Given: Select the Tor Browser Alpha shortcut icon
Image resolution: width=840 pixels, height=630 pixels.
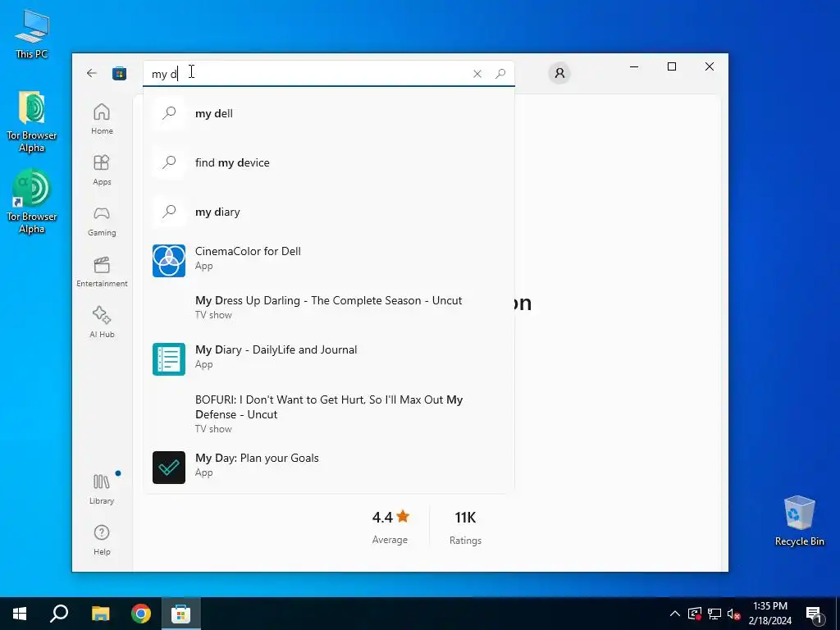Looking at the screenshot, I should tap(32, 202).
